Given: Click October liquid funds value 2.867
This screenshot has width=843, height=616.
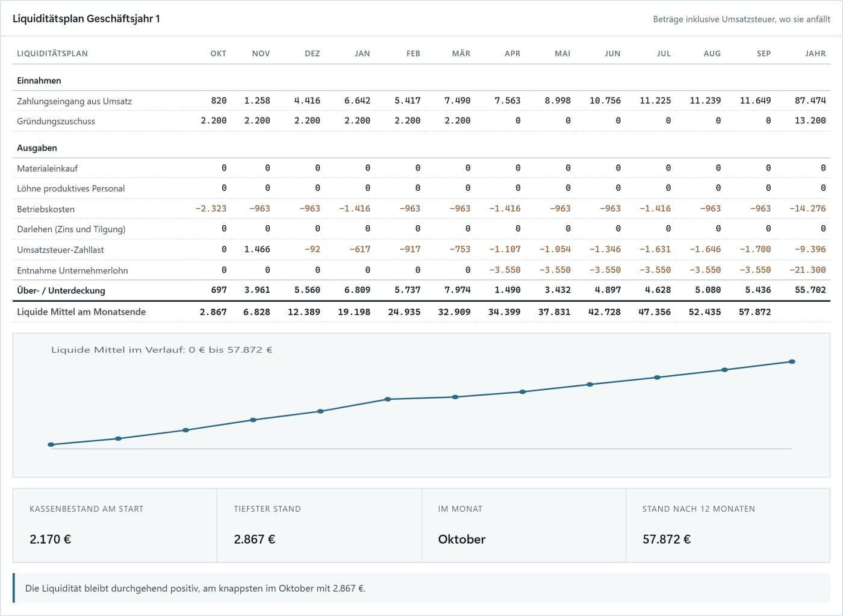Looking at the screenshot, I should click(213, 312).
